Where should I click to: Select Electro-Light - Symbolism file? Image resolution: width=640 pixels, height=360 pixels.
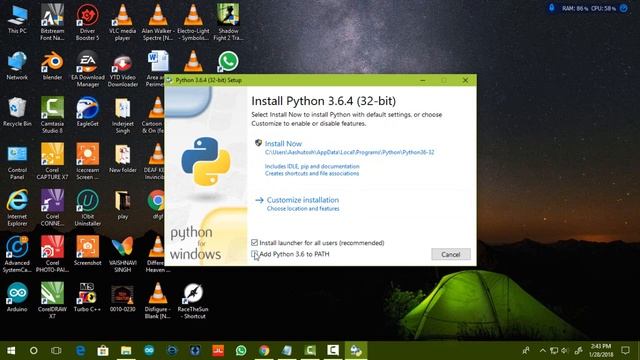tap(193, 22)
